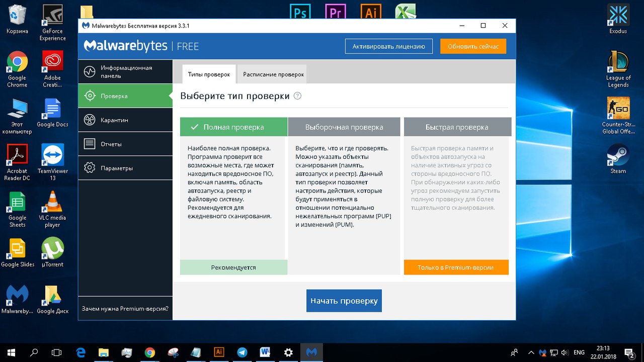Open the VLC media player desktop shortcut
644x362 pixels.
coord(52,210)
